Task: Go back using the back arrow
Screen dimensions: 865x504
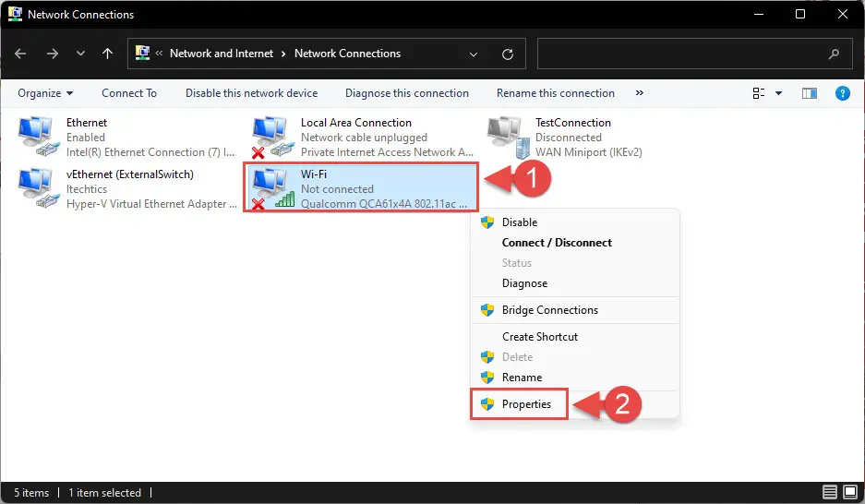Action: tap(20, 54)
